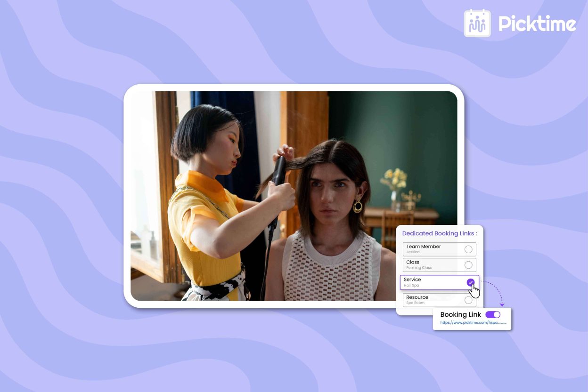Viewport: 588px width, 392px height.
Task: Select the Resource radio button
Action: coord(468,300)
